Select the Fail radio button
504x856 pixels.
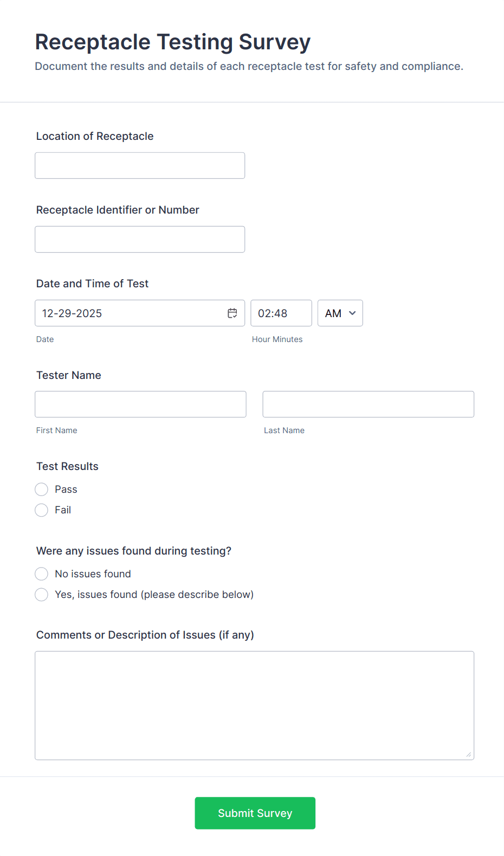tap(42, 510)
